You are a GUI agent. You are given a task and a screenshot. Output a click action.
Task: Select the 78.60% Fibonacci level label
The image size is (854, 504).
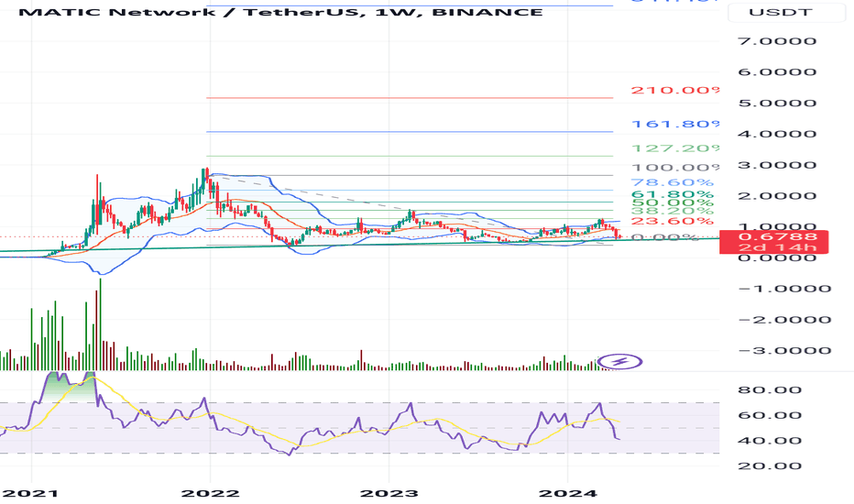(672, 182)
